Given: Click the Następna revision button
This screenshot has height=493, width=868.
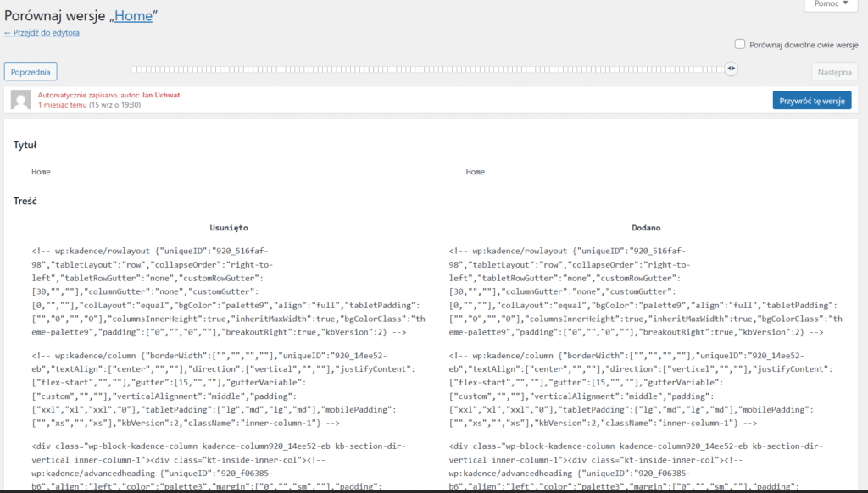Looking at the screenshot, I should [834, 72].
